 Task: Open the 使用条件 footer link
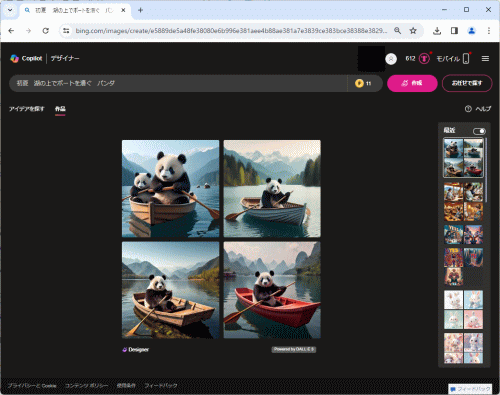(x=126, y=386)
